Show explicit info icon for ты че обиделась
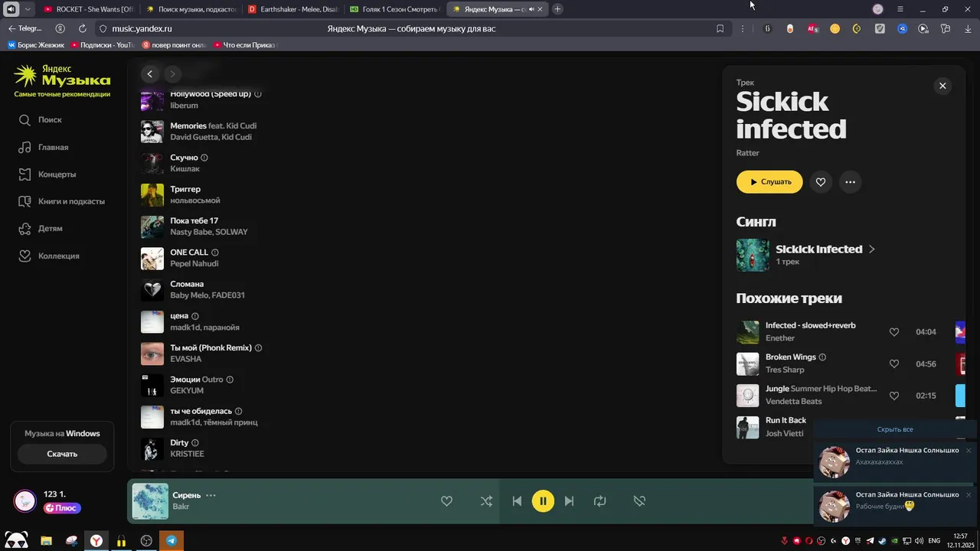980x551 pixels. coord(238,411)
